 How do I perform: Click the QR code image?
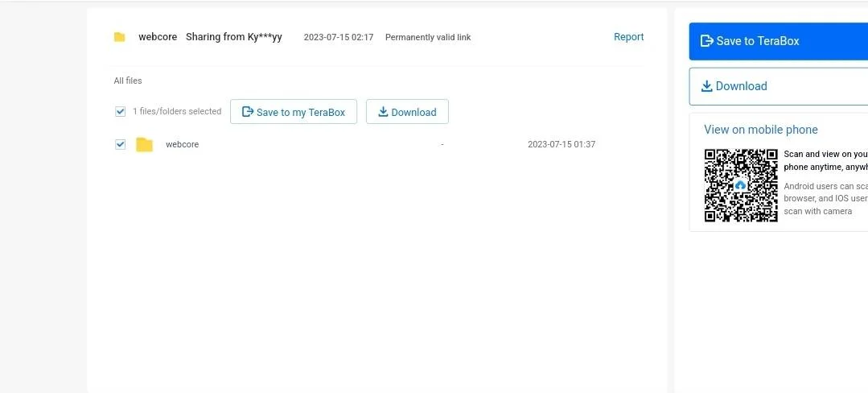click(741, 185)
